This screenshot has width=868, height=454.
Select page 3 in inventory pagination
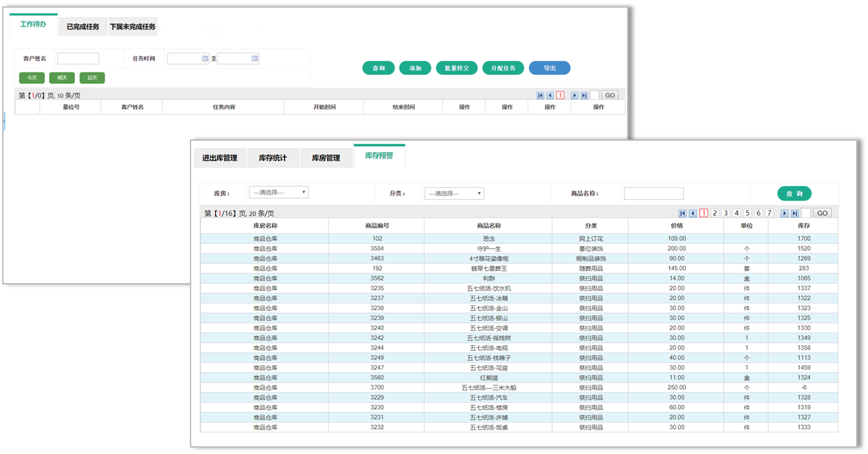tap(726, 213)
